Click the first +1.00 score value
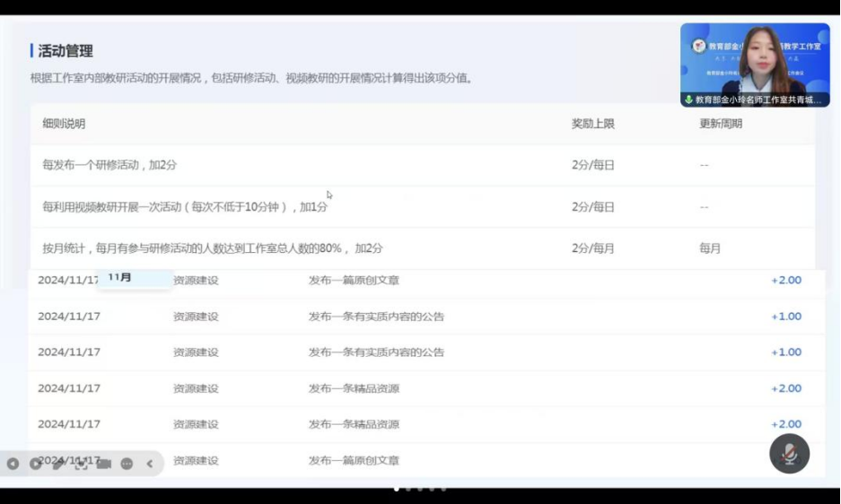 [x=786, y=317]
